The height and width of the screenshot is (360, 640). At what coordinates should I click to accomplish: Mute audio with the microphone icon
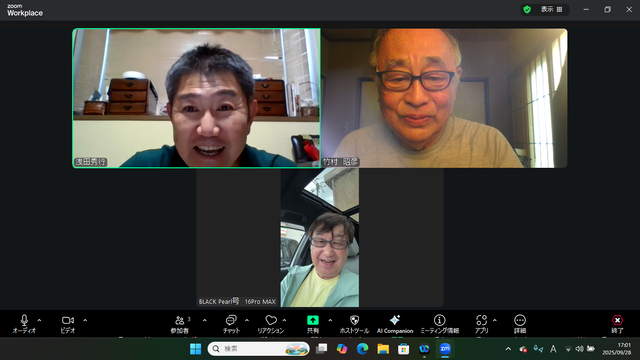24,320
